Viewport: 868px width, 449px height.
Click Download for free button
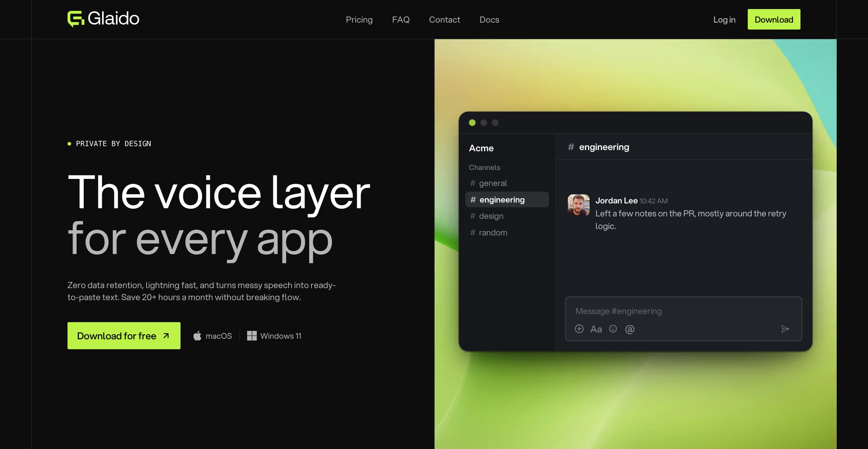point(124,335)
